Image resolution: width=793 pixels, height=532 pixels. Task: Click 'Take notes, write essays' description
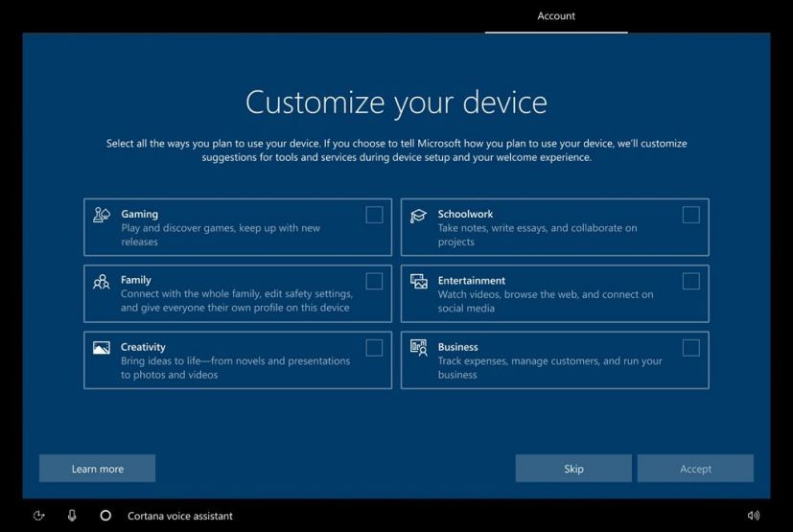point(537,235)
